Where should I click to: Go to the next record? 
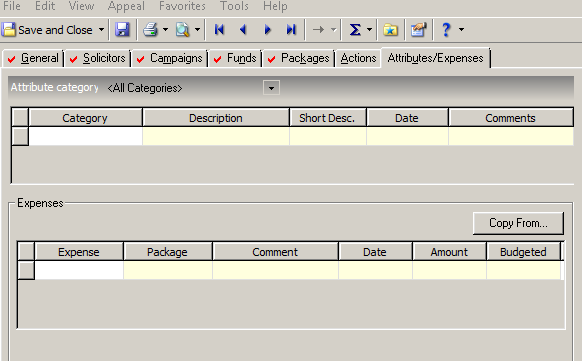(x=267, y=30)
